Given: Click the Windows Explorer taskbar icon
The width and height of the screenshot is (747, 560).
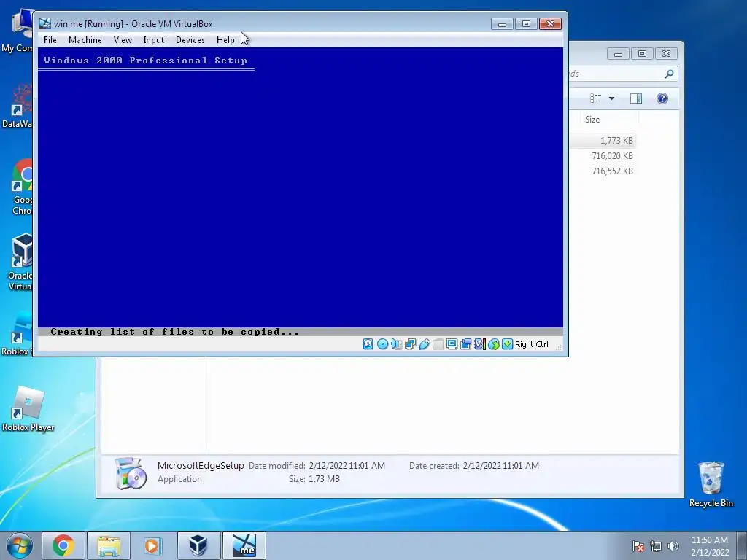Looking at the screenshot, I should click(x=109, y=545).
